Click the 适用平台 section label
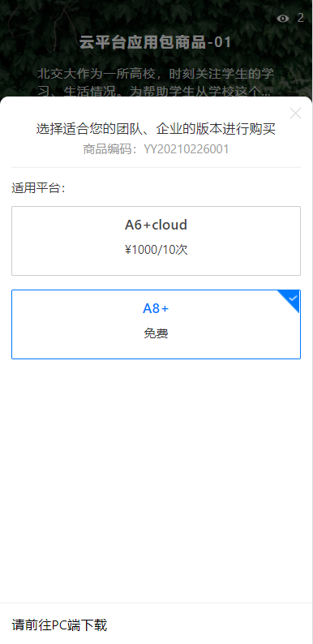This screenshot has width=313, height=644. click(x=39, y=188)
